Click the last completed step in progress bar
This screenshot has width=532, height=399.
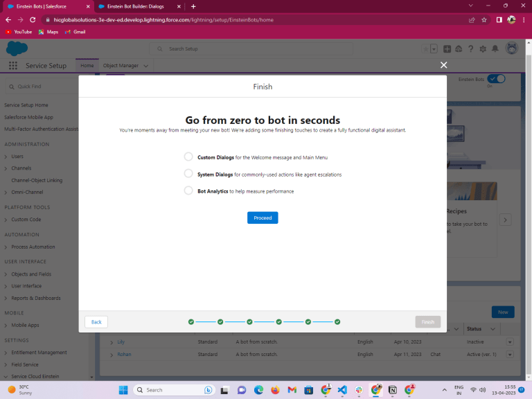(337, 322)
